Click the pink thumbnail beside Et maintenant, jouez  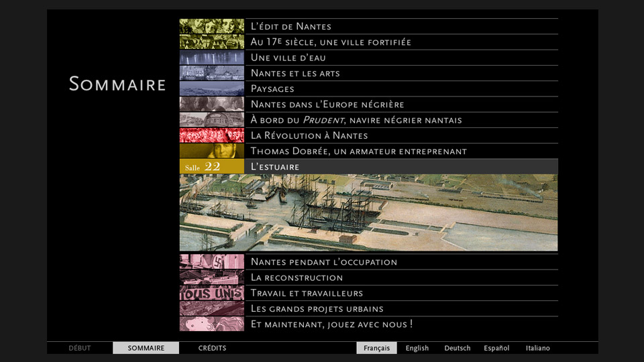[x=212, y=324]
